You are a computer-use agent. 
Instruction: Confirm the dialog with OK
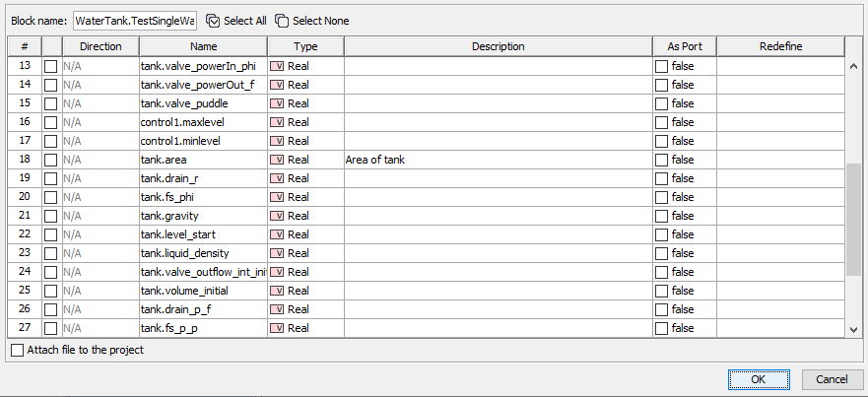click(x=758, y=379)
